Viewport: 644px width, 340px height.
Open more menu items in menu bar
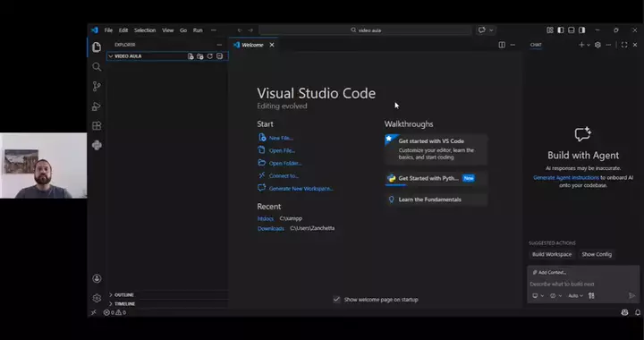[x=214, y=30]
